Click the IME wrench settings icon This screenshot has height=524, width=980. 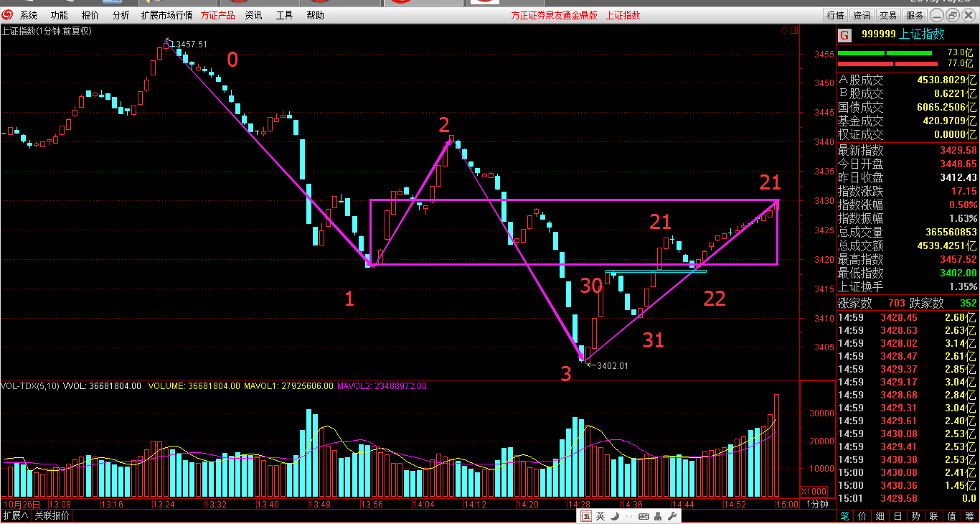coord(672,516)
